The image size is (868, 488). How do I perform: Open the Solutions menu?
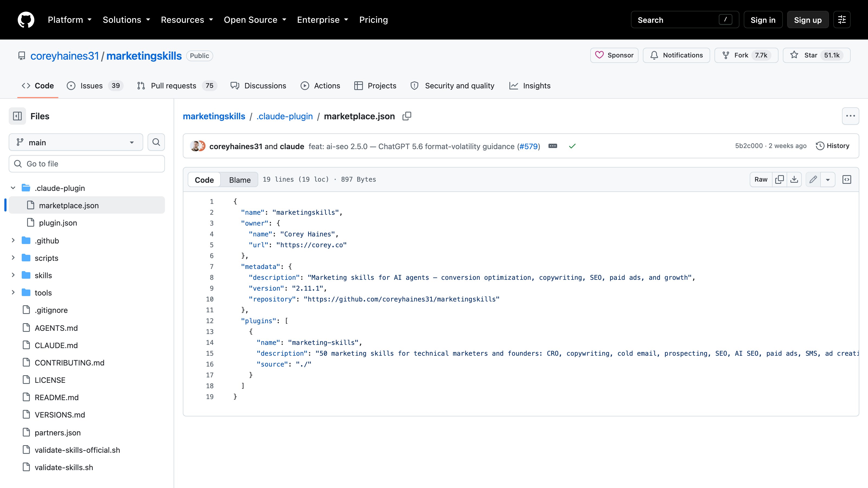(x=126, y=20)
